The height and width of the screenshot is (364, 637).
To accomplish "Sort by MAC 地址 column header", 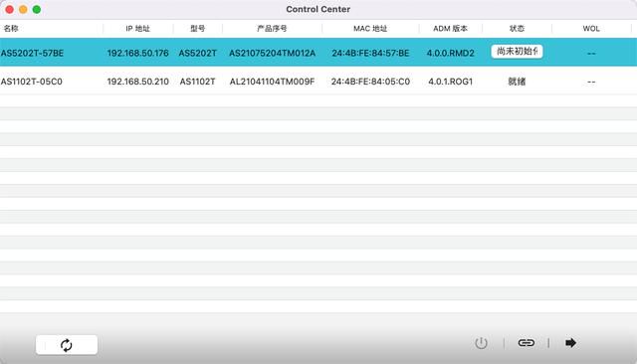I will [370, 29].
